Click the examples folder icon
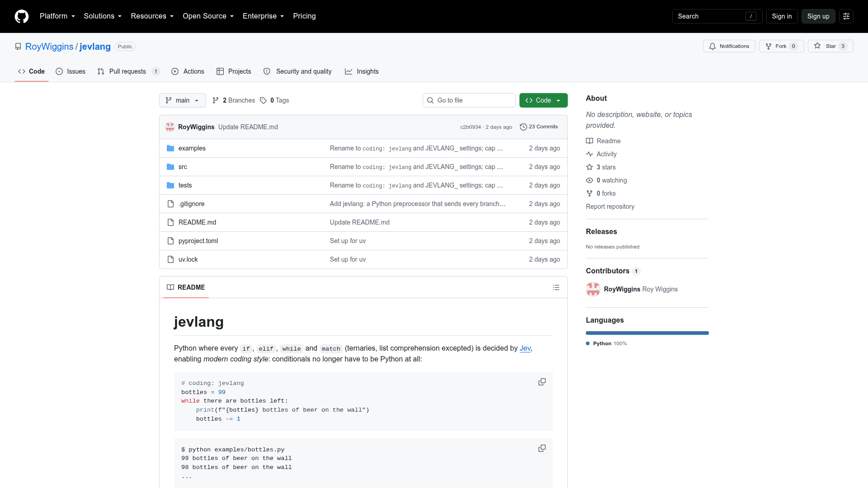This screenshot has height=488, width=868. (170, 148)
